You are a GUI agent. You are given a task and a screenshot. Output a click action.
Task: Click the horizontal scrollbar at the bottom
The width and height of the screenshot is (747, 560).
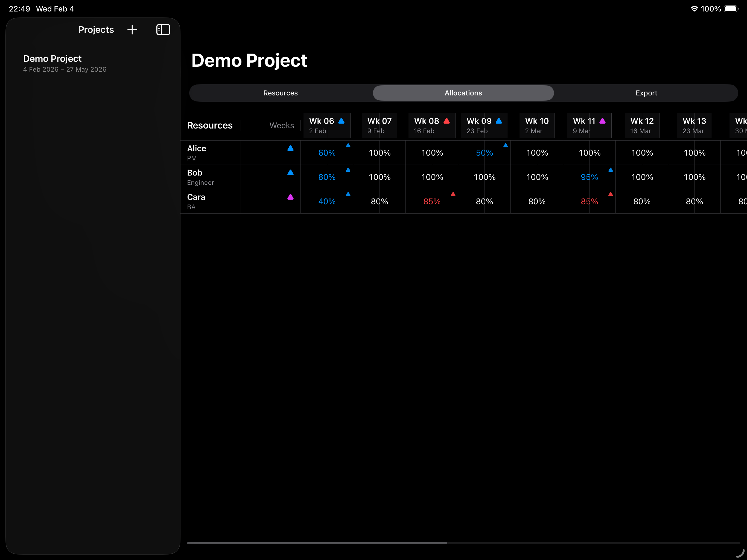317,543
